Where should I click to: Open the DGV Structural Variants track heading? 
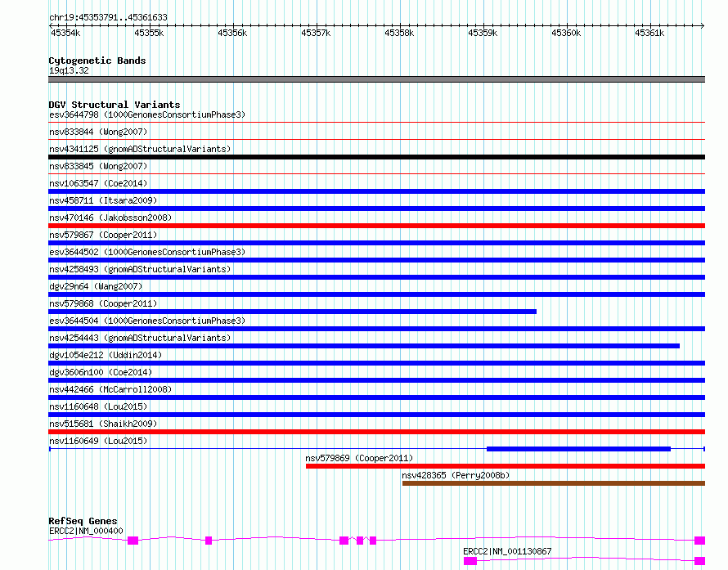pos(115,105)
